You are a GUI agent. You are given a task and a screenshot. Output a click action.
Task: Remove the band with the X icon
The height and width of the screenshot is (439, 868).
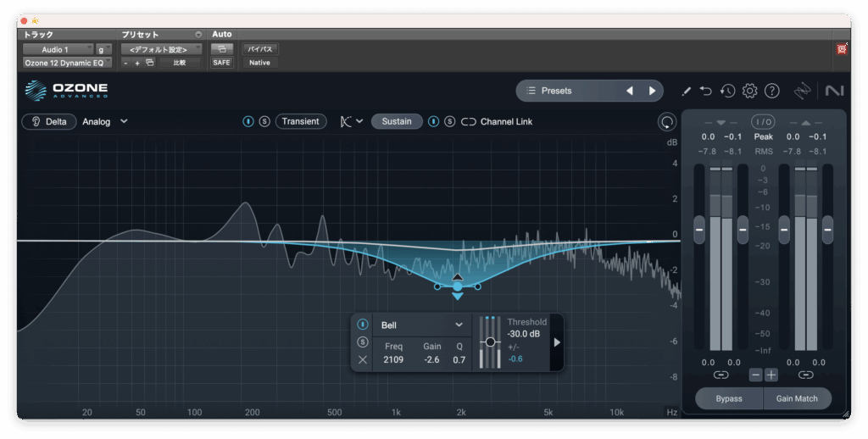(x=363, y=360)
